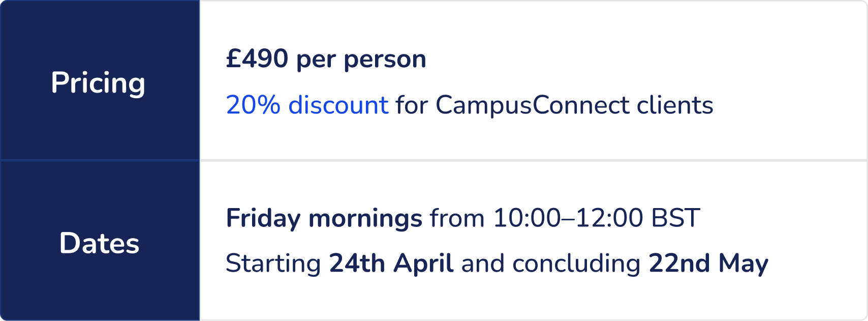Select the Dates header cell
Screen dimensions: 868x321
[x=100, y=241]
